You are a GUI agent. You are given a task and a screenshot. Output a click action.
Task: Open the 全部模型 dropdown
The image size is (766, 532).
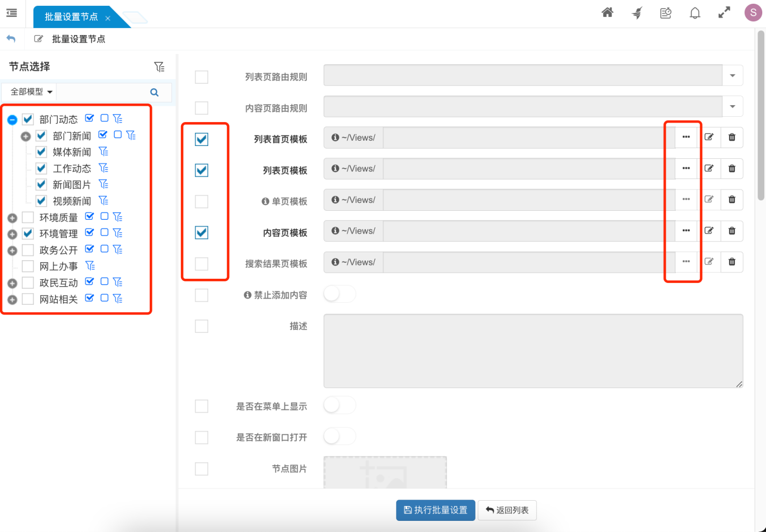click(29, 91)
